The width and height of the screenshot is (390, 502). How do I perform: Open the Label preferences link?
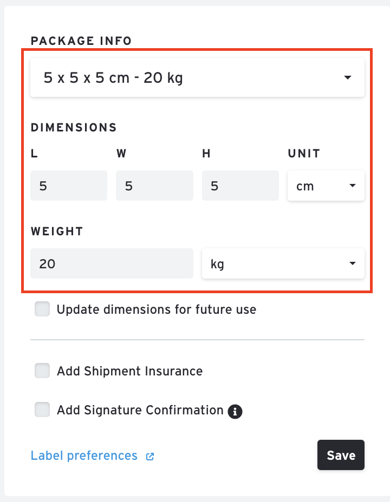(x=84, y=456)
